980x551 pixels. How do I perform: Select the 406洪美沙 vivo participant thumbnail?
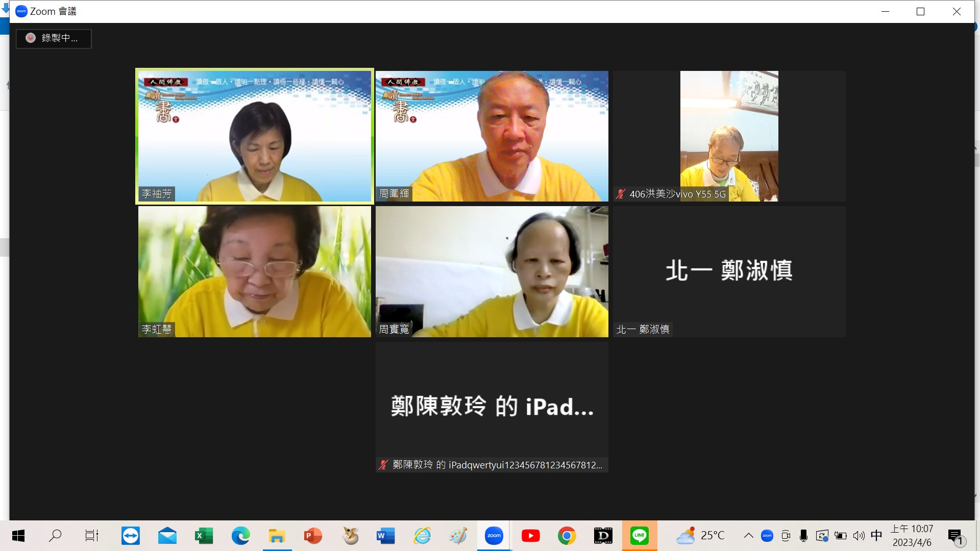(x=729, y=136)
